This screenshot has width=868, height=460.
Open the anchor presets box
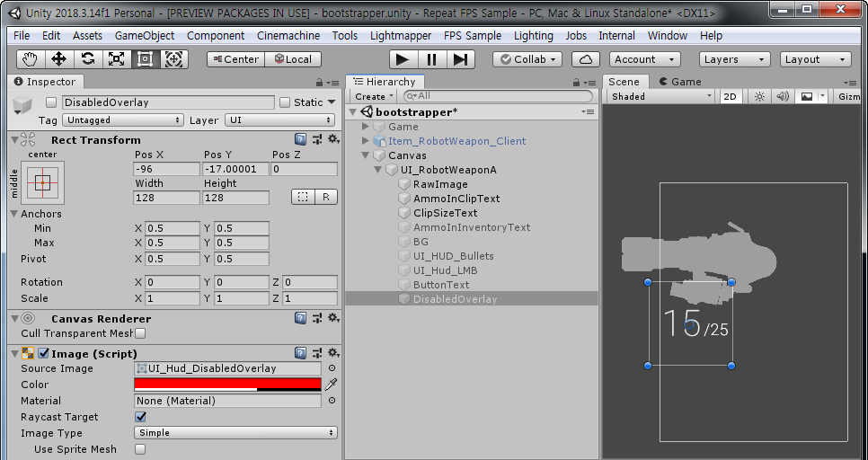(x=42, y=182)
